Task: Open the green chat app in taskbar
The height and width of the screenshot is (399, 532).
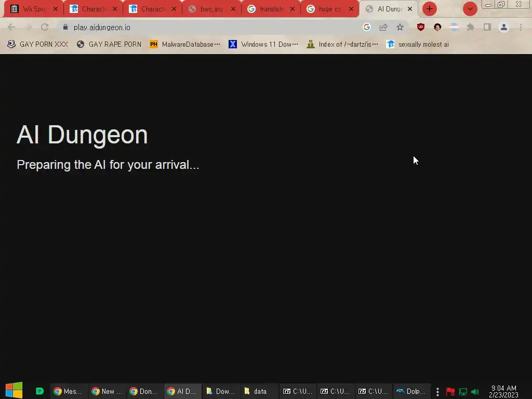Action: 39,391
